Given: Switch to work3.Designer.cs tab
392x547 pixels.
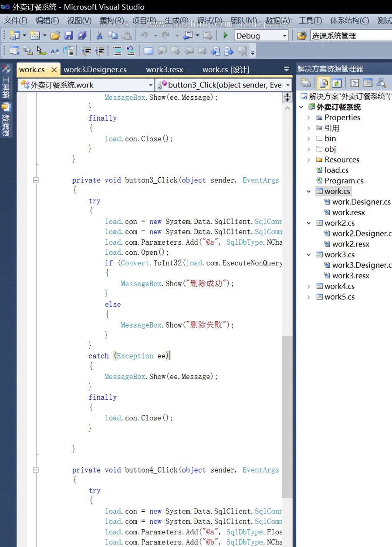Looking at the screenshot, I should coord(95,69).
